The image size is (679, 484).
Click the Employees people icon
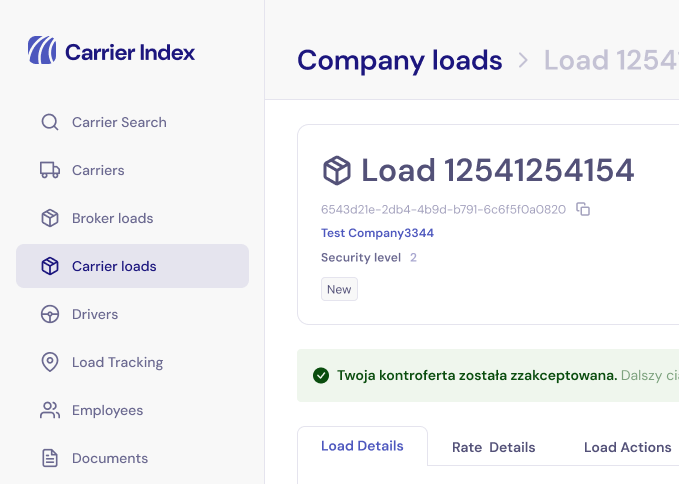(x=50, y=410)
